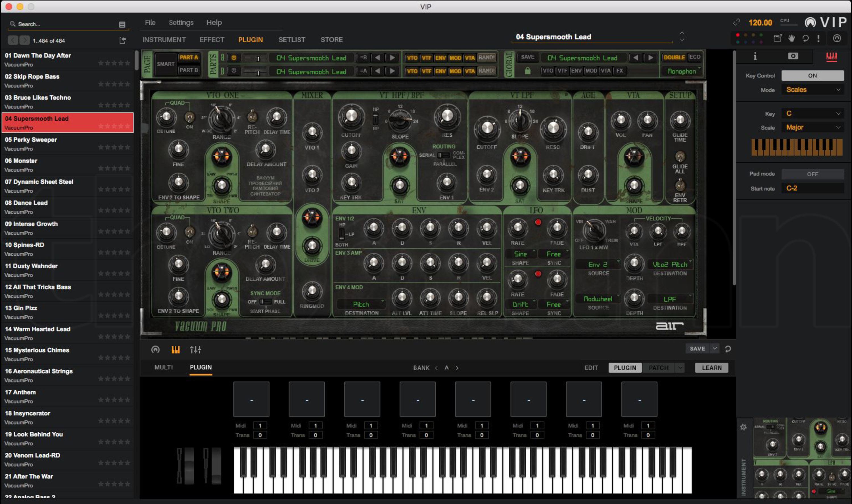Viewport: 852px width, 504px height.
Task: Open the camera snapshot panel tab
Action: pos(793,56)
